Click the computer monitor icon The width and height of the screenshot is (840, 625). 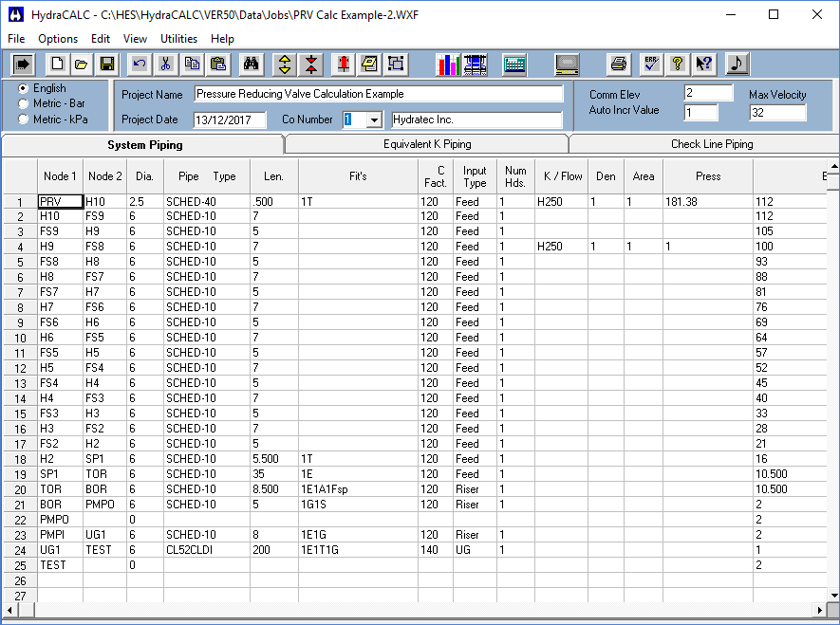(x=567, y=64)
